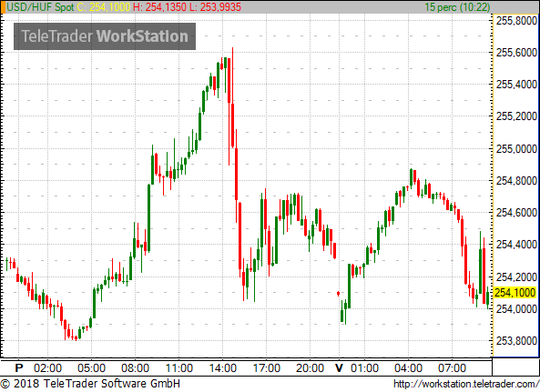Viewport: 540px width, 392px height.
Task: Select the V day marker on time axis
Action: (339, 368)
